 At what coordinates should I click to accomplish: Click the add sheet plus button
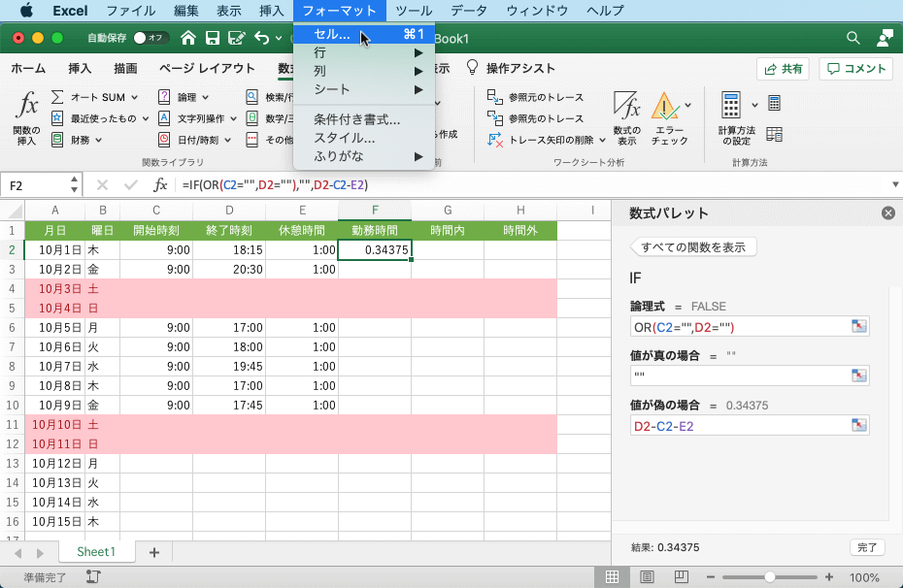click(x=153, y=552)
